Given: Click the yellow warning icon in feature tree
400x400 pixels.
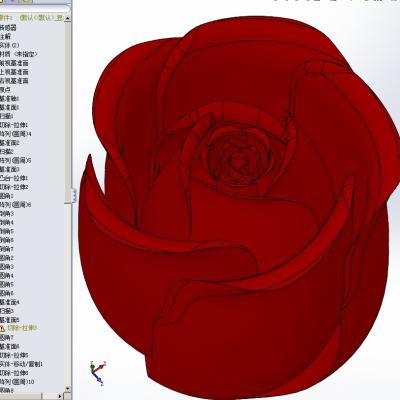Looking at the screenshot, I should point(2,328).
